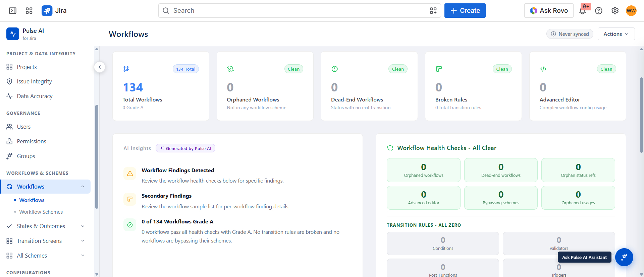The width and height of the screenshot is (644, 277).
Task: Click the Clean badge on Advanced Editor card
Action: (606, 69)
